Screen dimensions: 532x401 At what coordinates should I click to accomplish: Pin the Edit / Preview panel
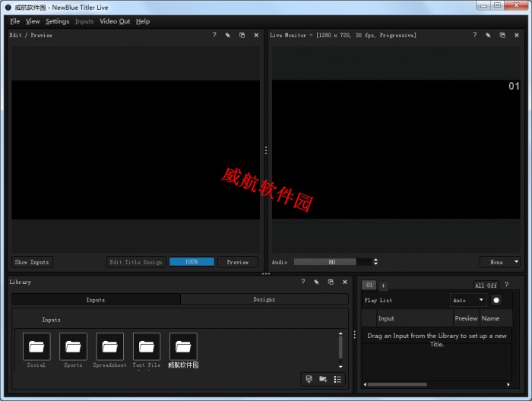(x=228, y=35)
